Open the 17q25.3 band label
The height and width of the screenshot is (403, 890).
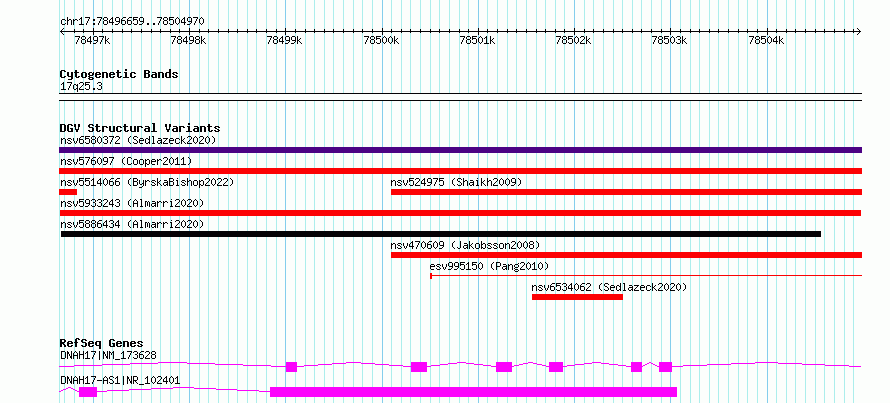coord(81,87)
